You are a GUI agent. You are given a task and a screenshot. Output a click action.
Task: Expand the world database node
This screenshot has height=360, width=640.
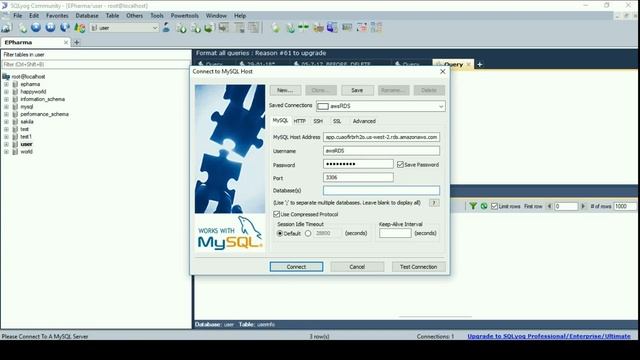pyautogui.click(x=6, y=151)
